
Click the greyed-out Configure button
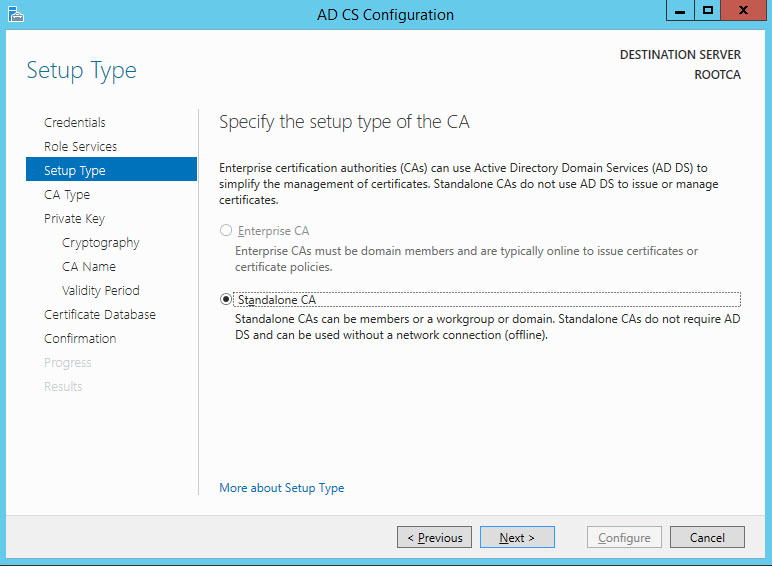coord(624,537)
